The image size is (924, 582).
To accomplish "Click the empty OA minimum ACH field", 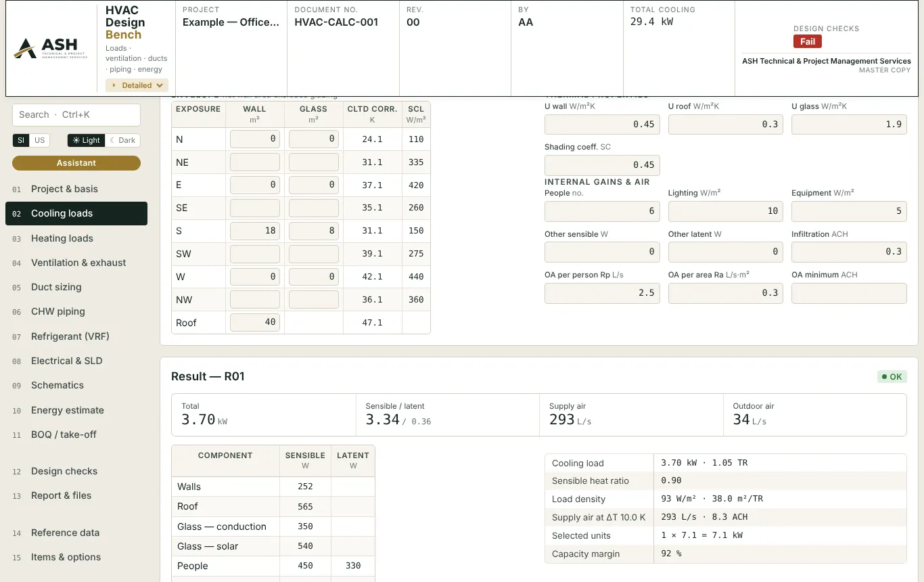I will click(x=849, y=293).
